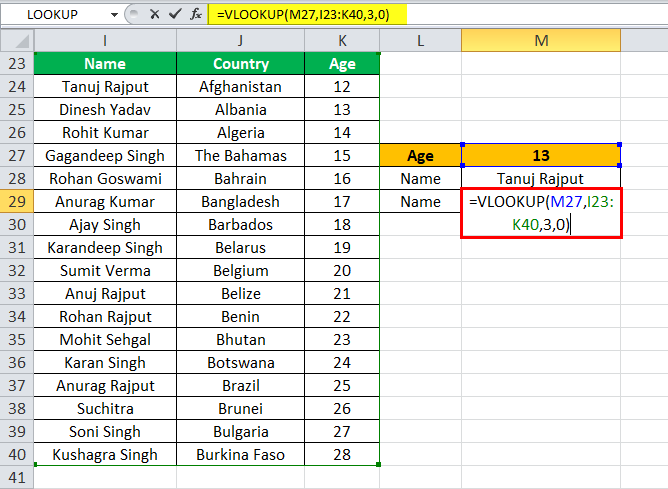
Task: Select the Brazil cell
Action: (x=240, y=385)
